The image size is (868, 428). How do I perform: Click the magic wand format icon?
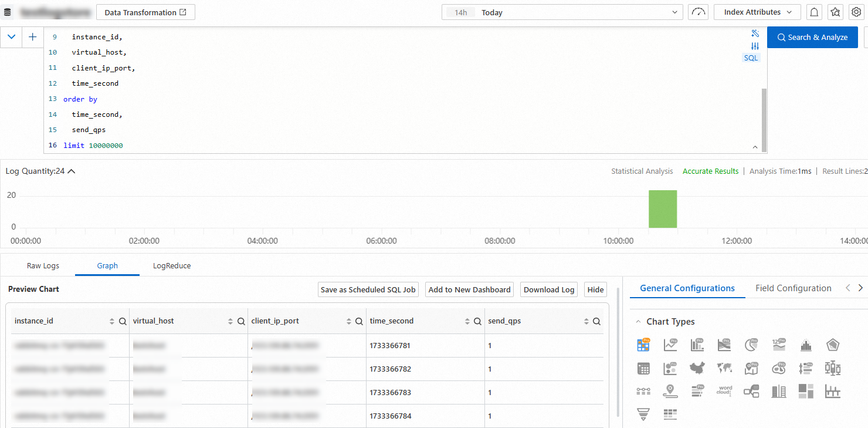[755, 33]
